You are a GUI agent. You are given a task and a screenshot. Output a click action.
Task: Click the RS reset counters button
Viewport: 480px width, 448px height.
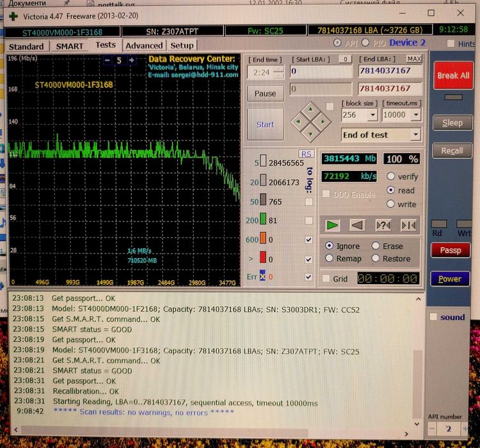(x=306, y=154)
